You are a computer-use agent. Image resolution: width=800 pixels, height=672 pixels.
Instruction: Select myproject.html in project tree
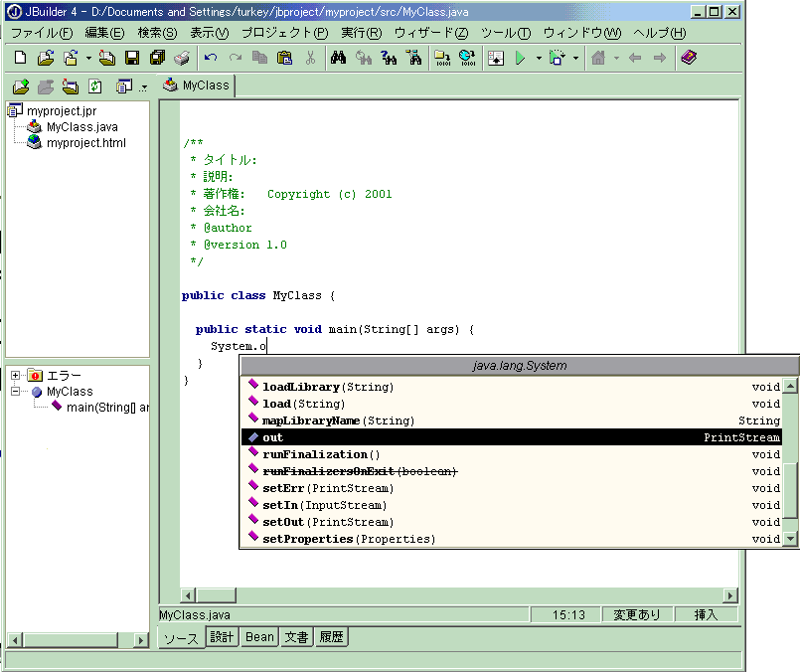(85, 143)
